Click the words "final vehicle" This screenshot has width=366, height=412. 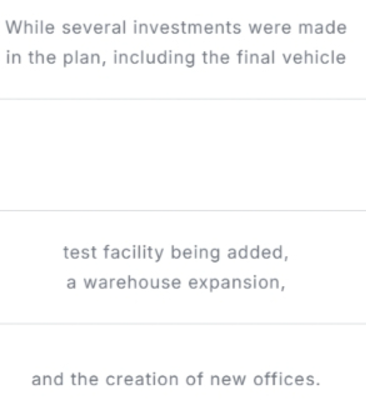tap(292, 57)
